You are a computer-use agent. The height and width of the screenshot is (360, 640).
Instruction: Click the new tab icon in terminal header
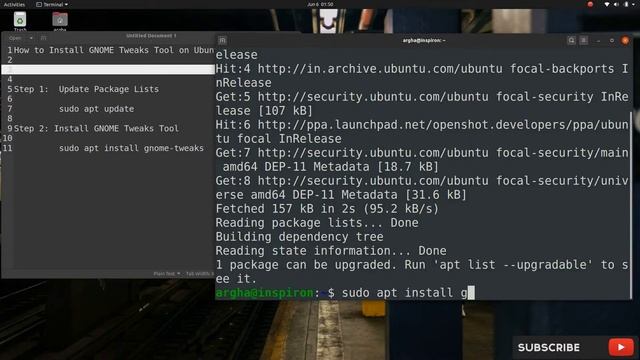[x=222, y=40]
